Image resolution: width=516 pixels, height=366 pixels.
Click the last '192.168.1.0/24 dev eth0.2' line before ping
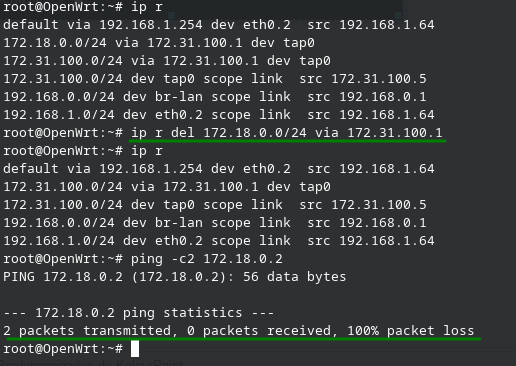pos(219,241)
